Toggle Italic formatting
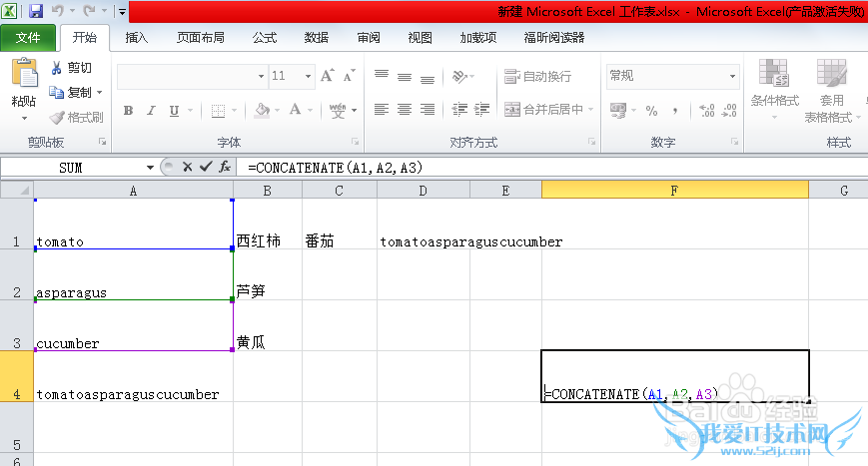The width and height of the screenshot is (868, 466). [x=151, y=111]
